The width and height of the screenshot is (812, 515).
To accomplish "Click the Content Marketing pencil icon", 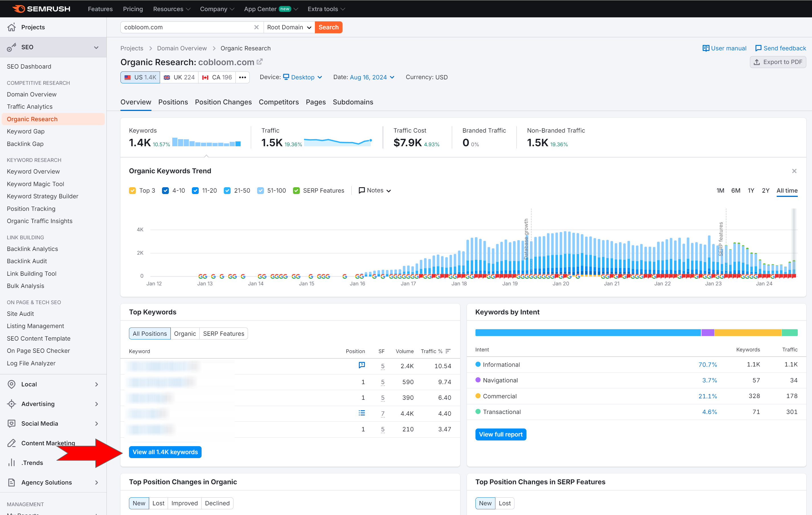I will (12, 443).
